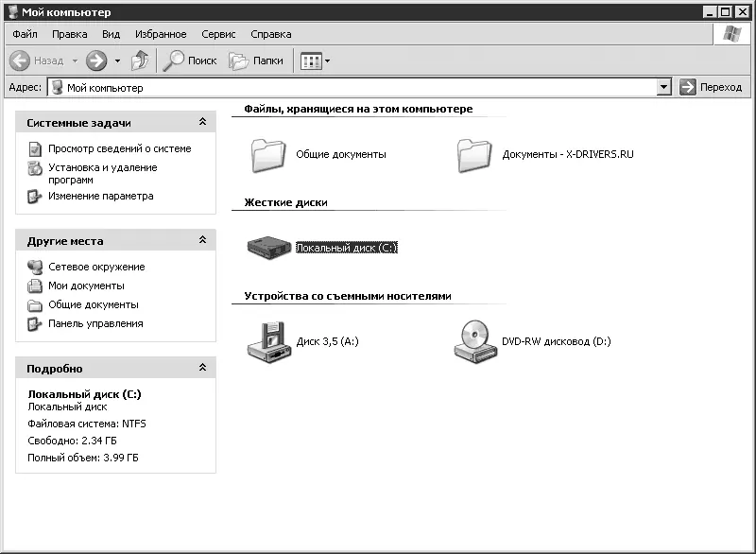Click the Forward arrow toolbar button
756x554 pixels.
[x=96, y=61]
